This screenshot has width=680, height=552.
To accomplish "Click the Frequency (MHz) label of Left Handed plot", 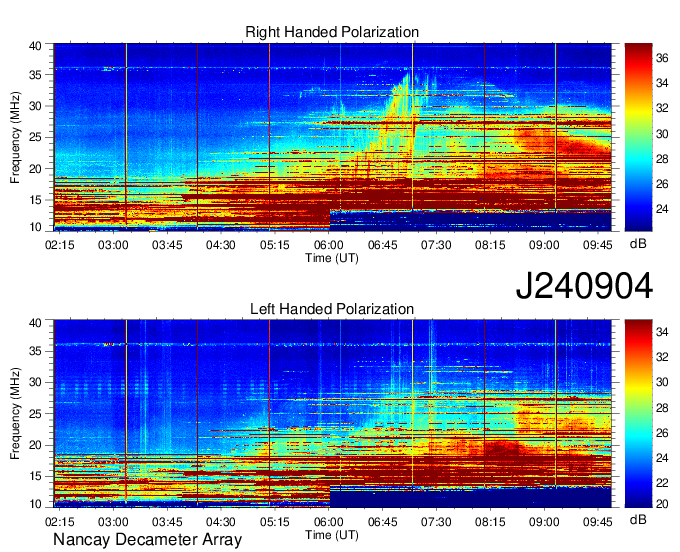I will [15, 414].
